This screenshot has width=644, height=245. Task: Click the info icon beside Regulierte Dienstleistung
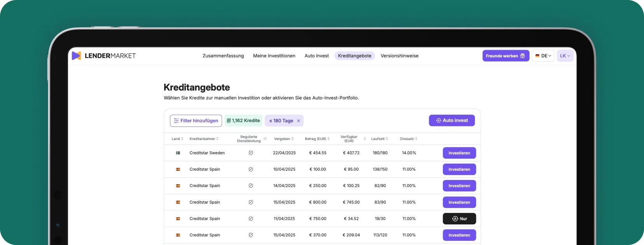point(265,139)
